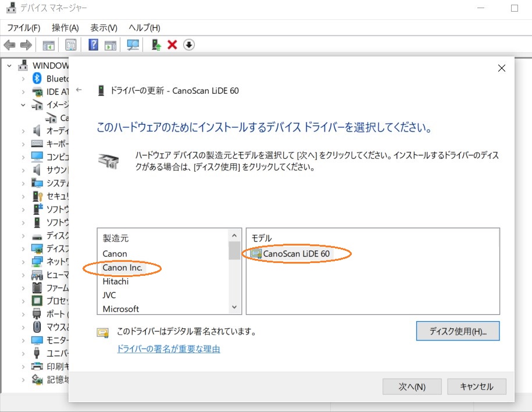The image size is (532, 412).
Task: Toggle the action pane toolbar icon
Action: [x=110, y=45]
